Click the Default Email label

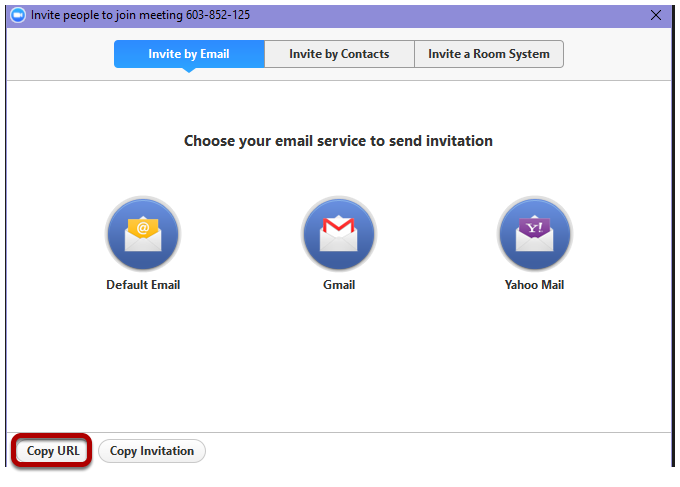click(x=143, y=285)
